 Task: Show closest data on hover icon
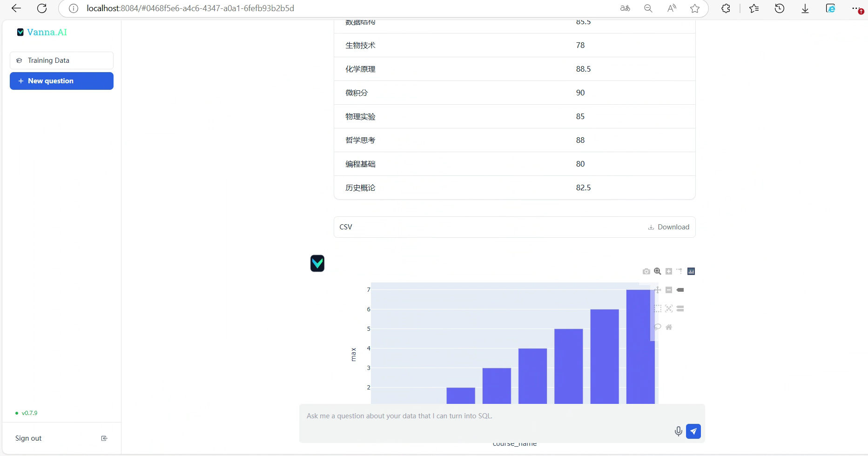[x=680, y=290]
